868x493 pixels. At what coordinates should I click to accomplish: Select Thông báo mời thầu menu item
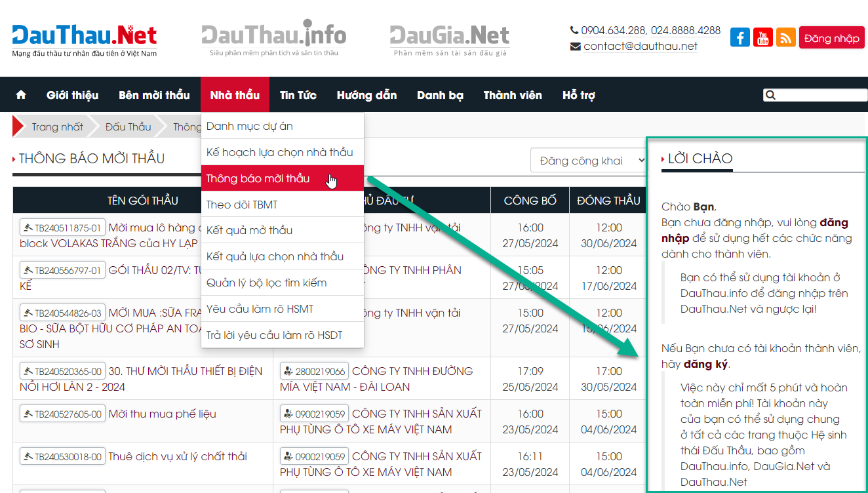point(282,178)
